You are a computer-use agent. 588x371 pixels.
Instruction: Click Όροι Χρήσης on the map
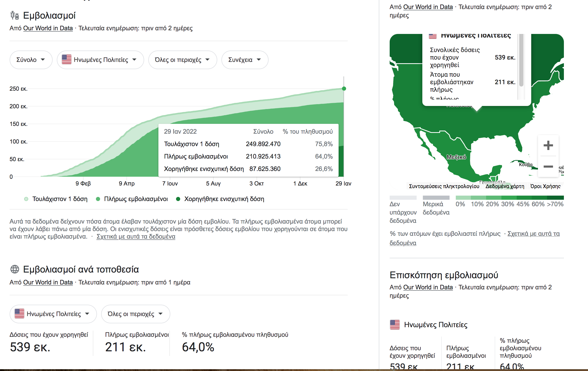(x=545, y=186)
